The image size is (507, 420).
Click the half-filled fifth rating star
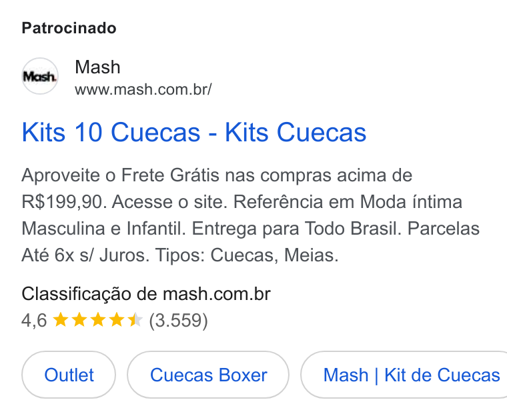point(135,320)
